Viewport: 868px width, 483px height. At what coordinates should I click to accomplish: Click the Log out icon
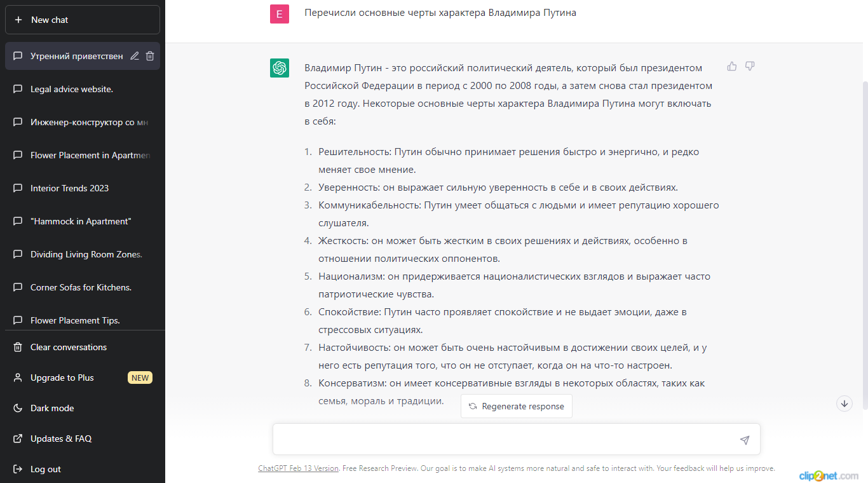coord(17,469)
